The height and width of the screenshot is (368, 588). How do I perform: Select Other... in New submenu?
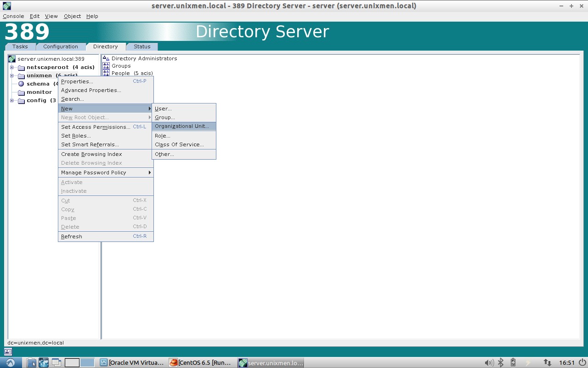(184, 154)
